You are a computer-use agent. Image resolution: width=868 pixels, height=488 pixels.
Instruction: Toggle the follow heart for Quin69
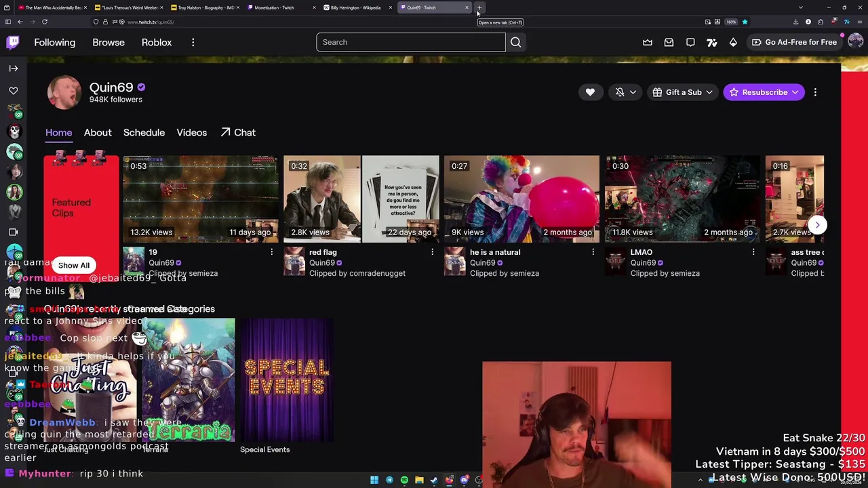click(590, 92)
